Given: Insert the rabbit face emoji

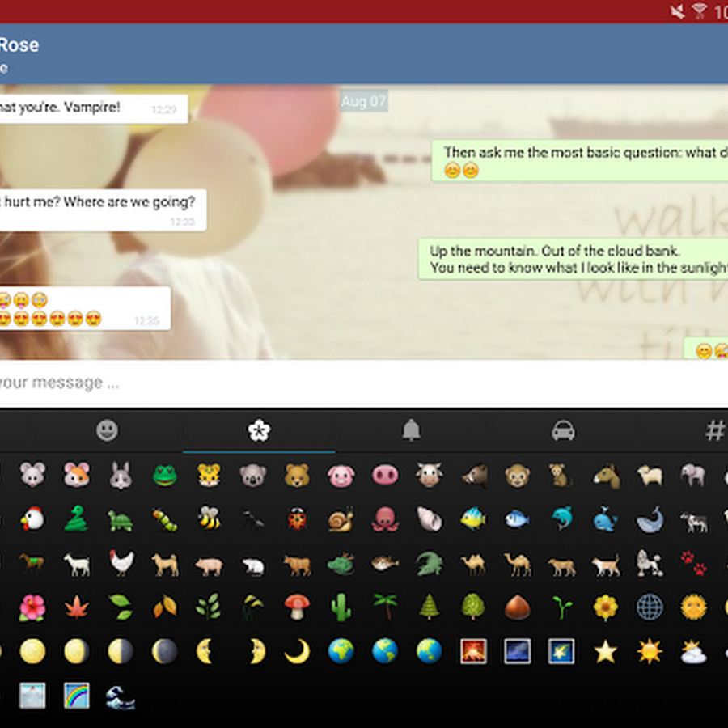Looking at the screenshot, I should 121,476.
